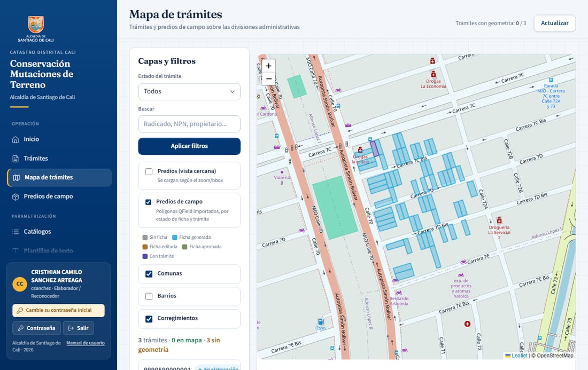Image resolution: width=588 pixels, height=370 pixels.
Task: Select Mapa de trámites menu item
Action: (59, 177)
